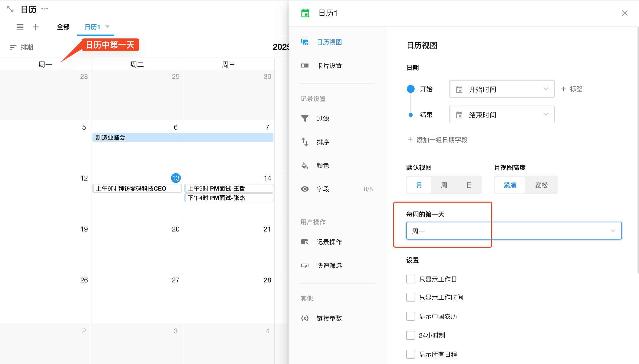Open the 卡片设置 settings section
The height and width of the screenshot is (364, 639).
point(329,66)
